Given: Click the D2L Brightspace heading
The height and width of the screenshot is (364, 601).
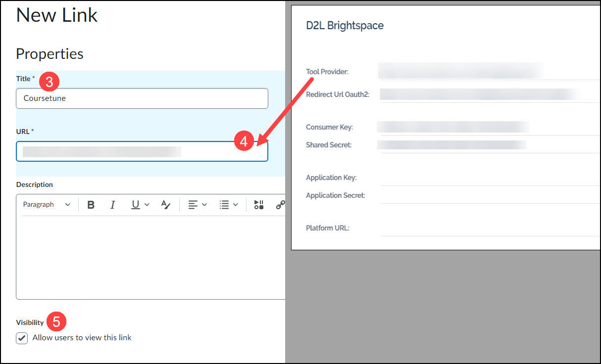Looking at the screenshot, I should pyautogui.click(x=345, y=26).
